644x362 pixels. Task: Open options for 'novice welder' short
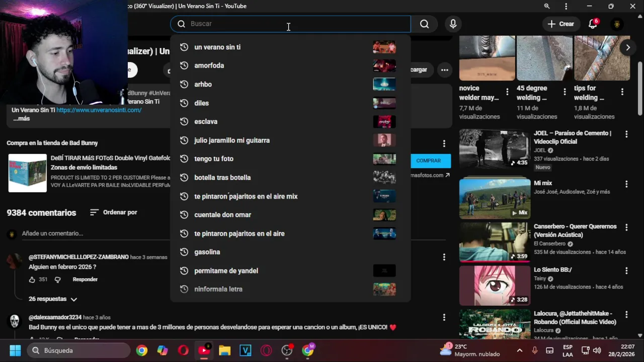pyautogui.click(x=507, y=92)
